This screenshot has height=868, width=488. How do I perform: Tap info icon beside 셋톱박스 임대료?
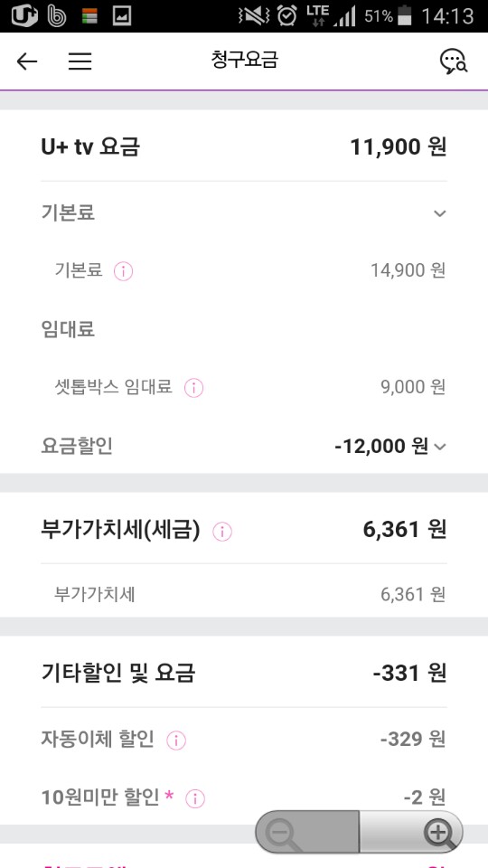pos(193,388)
